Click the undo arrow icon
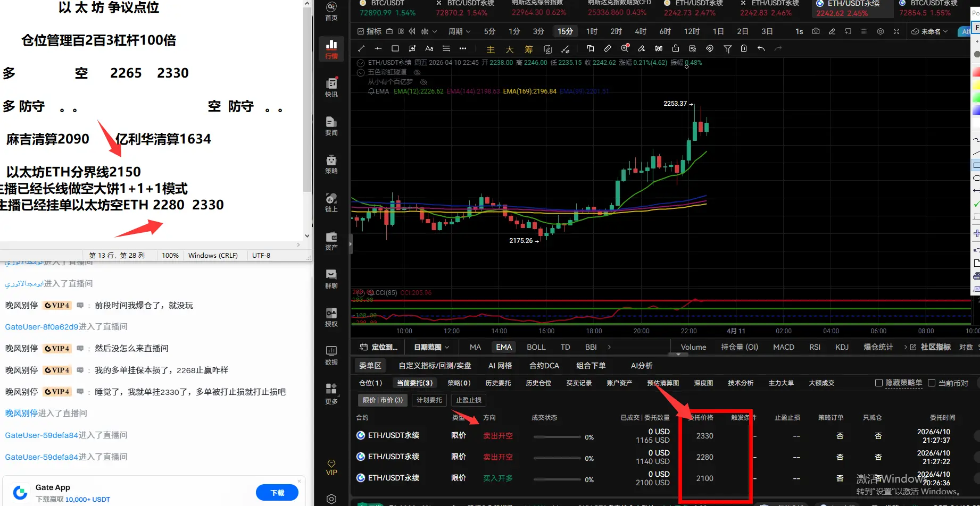Viewport: 980px width, 506px height. tap(761, 48)
